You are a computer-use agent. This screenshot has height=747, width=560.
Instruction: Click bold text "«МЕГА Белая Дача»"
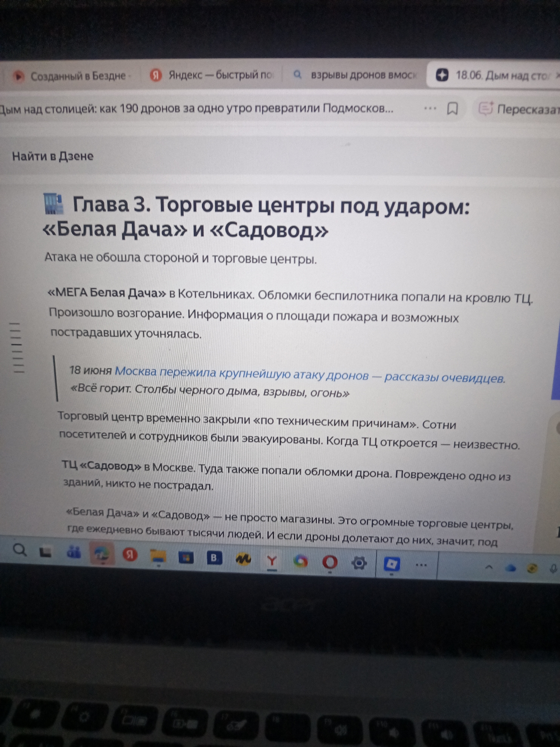[x=106, y=293]
